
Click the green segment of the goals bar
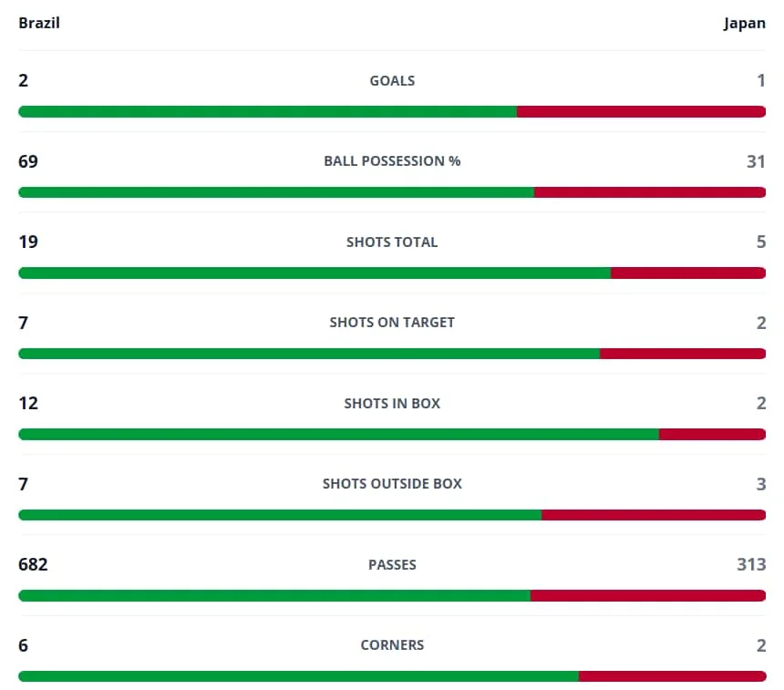(267, 111)
